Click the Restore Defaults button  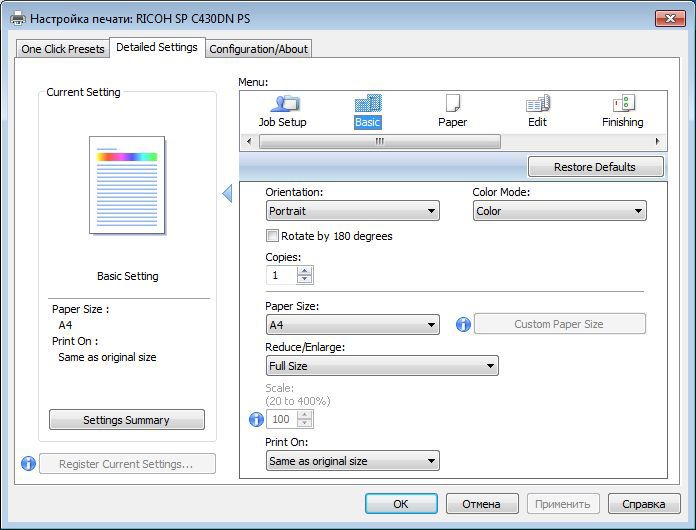[x=595, y=167]
